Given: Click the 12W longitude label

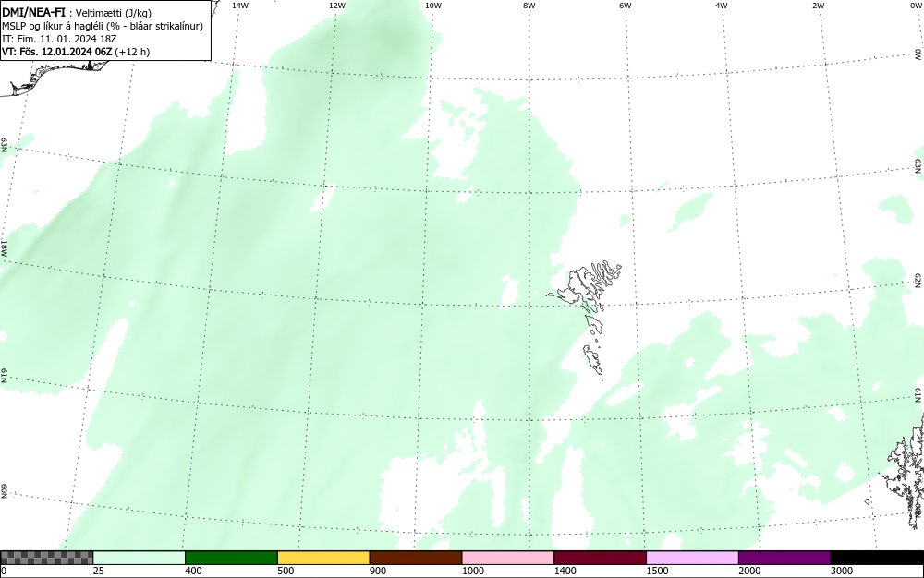Looking at the screenshot, I should pos(336,6).
